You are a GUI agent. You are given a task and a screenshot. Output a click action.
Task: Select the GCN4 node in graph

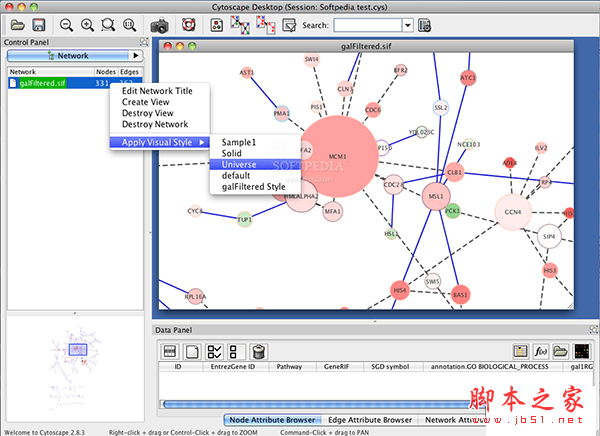click(513, 212)
